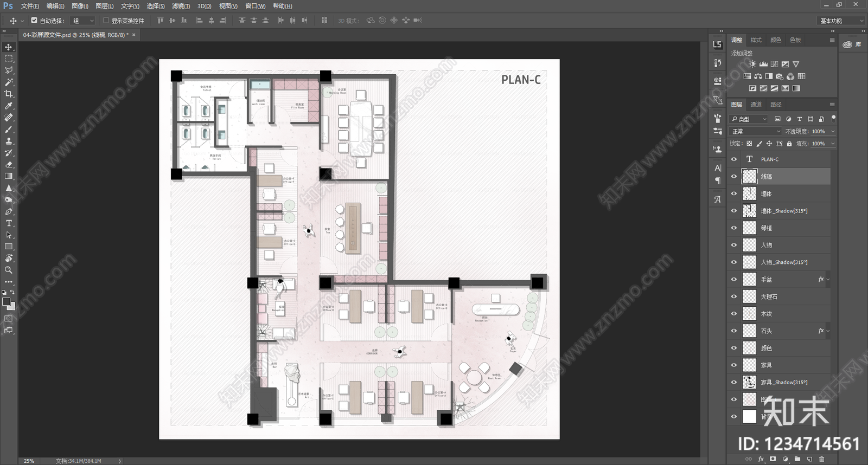Select the 颜色 layer
This screenshot has height=465, width=868.
779,348
